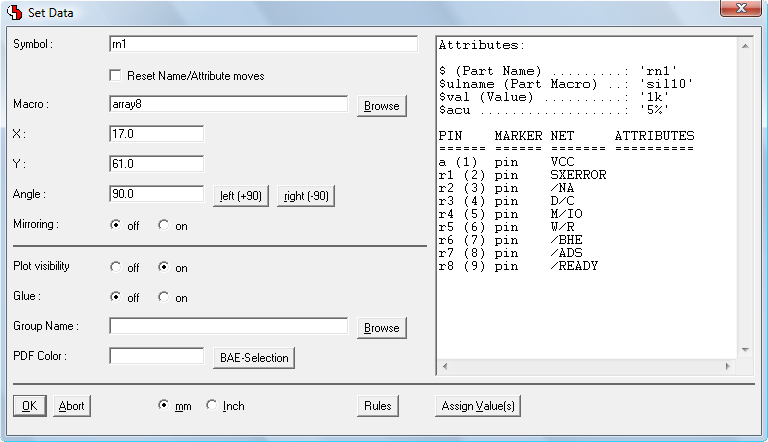
Task: Browse for a Group Name
Action: coord(381,328)
